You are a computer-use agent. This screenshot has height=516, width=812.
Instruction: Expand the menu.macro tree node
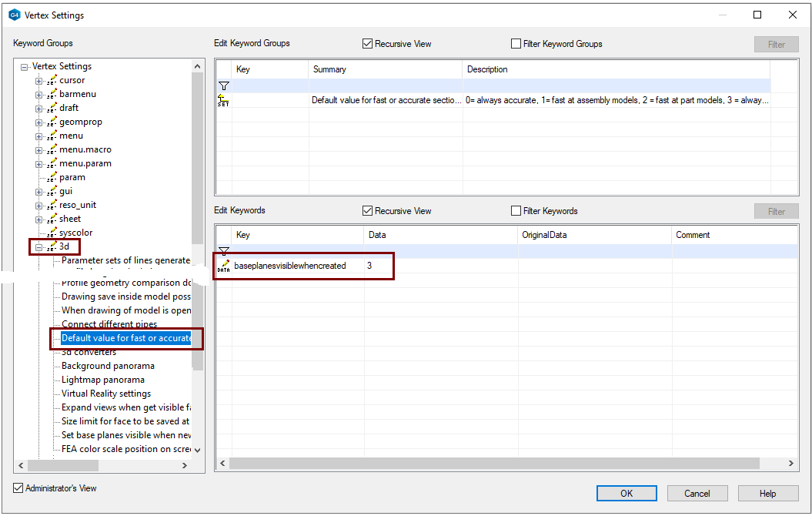(38, 149)
